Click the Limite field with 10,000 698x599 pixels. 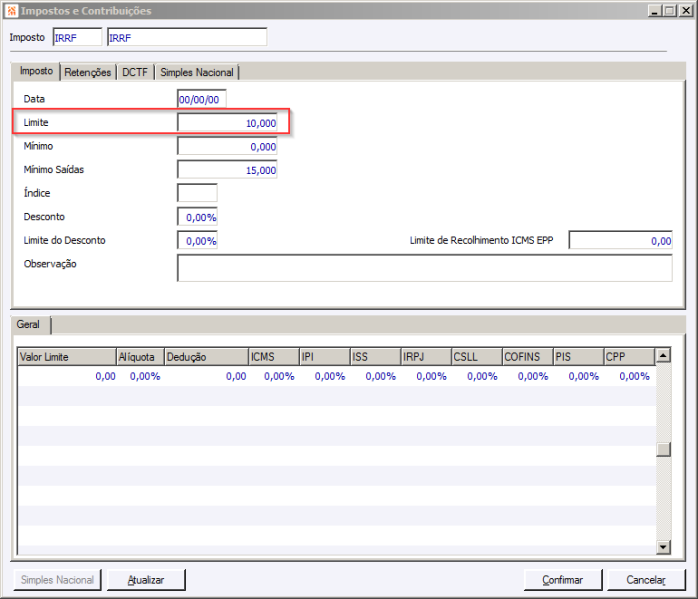click(x=227, y=123)
